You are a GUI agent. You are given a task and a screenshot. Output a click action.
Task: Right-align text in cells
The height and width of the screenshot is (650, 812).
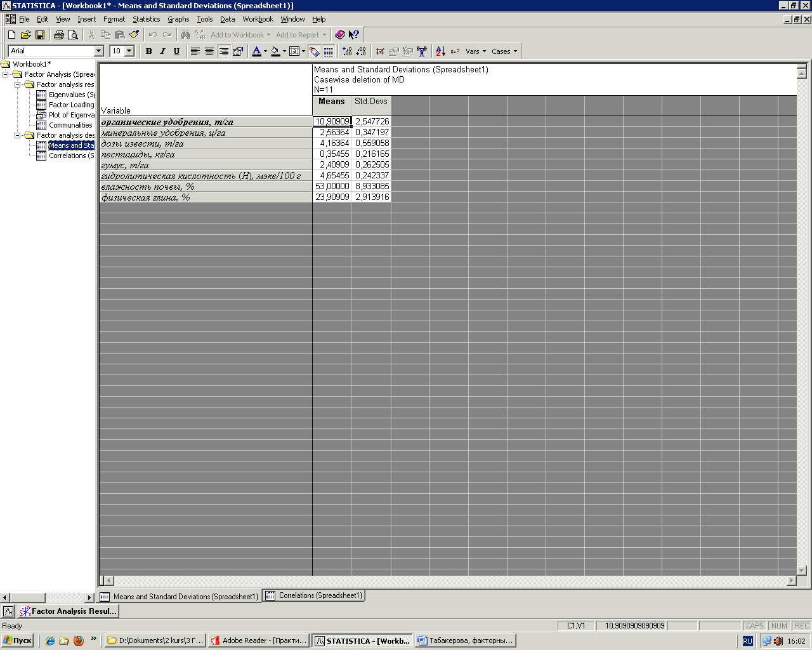click(x=223, y=51)
